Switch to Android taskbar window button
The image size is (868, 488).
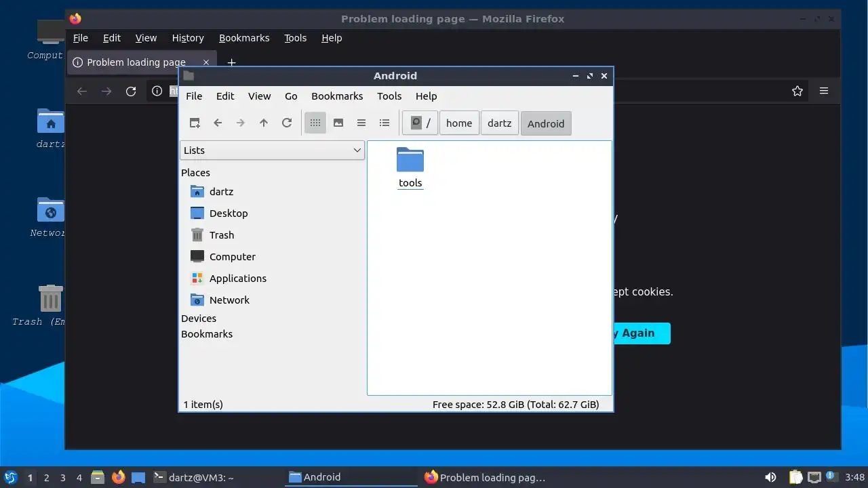click(x=352, y=477)
